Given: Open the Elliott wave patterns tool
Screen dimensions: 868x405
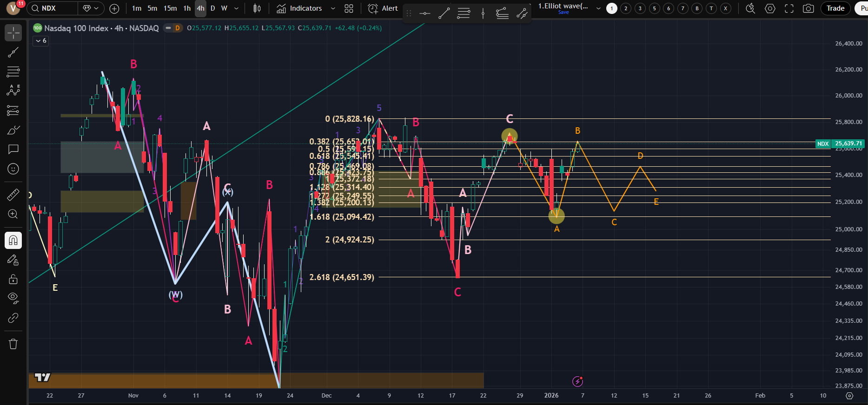Looking at the screenshot, I should coord(13,91).
